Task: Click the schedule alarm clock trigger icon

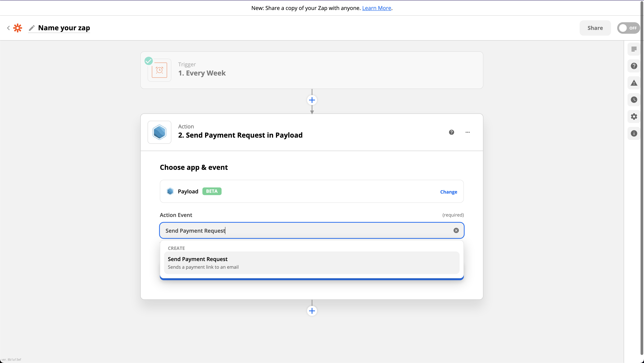Action: pyautogui.click(x=159, y=70)
